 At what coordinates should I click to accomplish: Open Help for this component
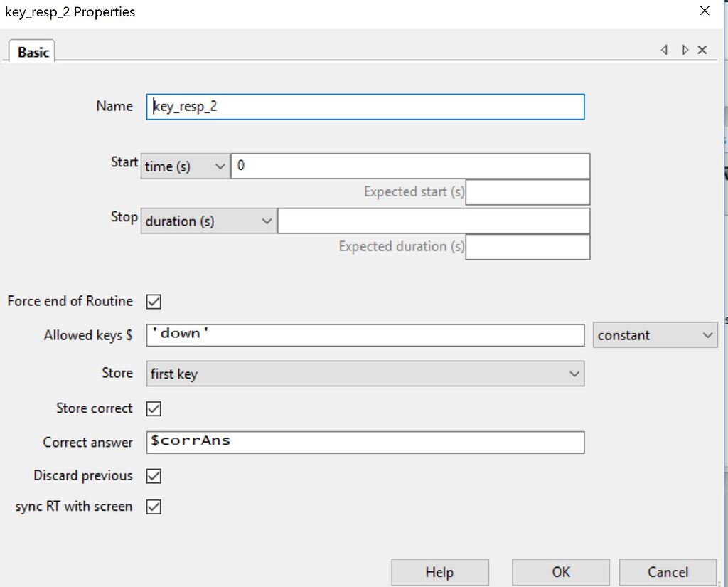[x=439, y=572]
